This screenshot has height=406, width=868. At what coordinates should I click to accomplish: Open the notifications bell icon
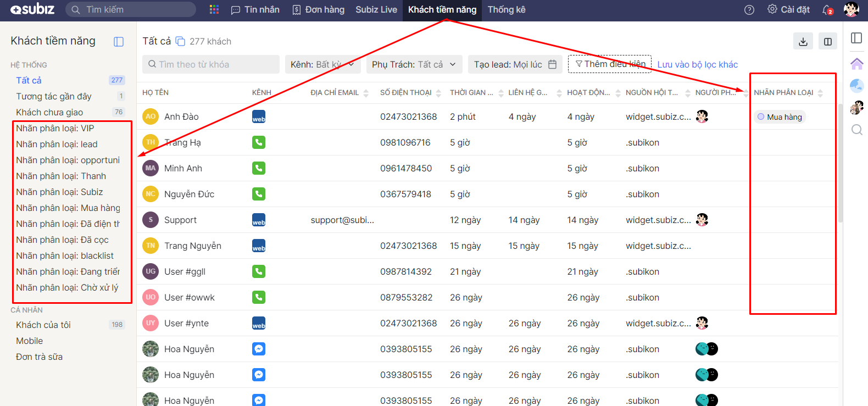pos(827,10)
